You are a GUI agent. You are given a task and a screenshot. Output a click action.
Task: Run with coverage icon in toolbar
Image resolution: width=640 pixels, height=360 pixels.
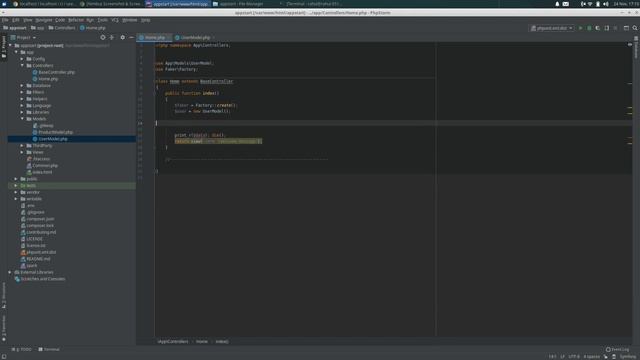[598, 28]
